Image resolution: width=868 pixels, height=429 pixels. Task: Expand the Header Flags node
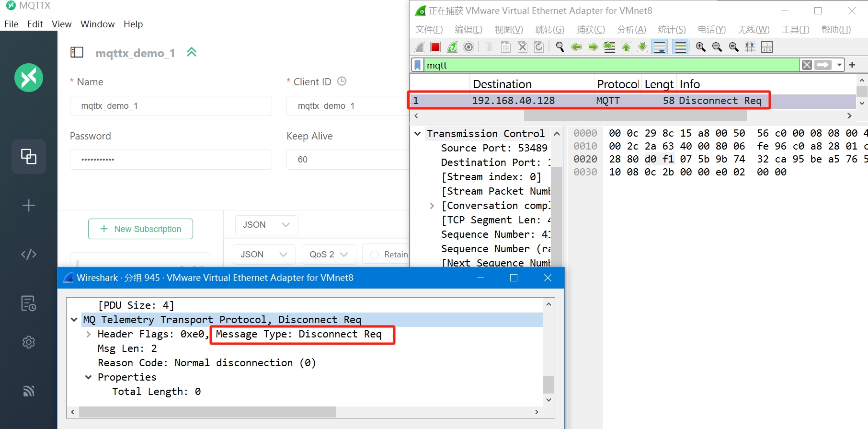pyautogui.click(x=89, y=334)
